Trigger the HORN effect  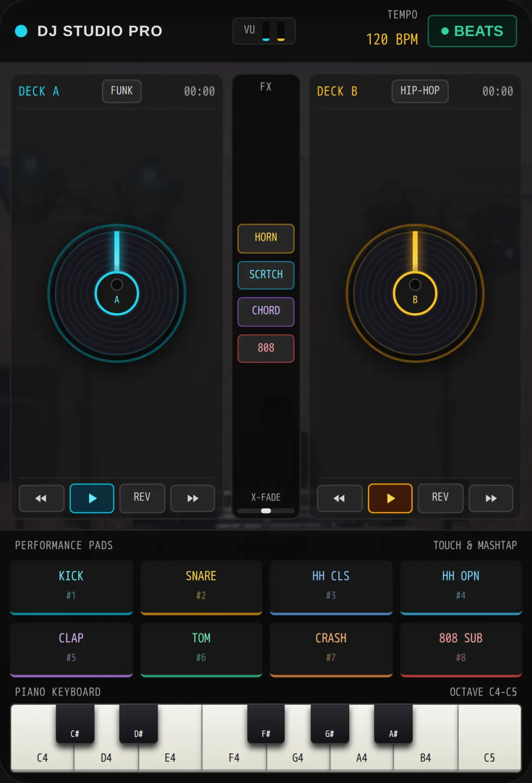266,238
